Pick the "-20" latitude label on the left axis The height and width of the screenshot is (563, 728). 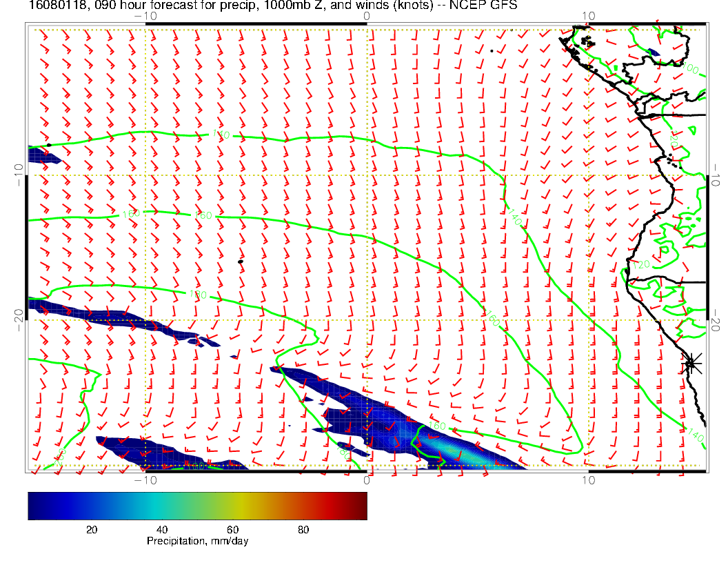click(19, 320)
